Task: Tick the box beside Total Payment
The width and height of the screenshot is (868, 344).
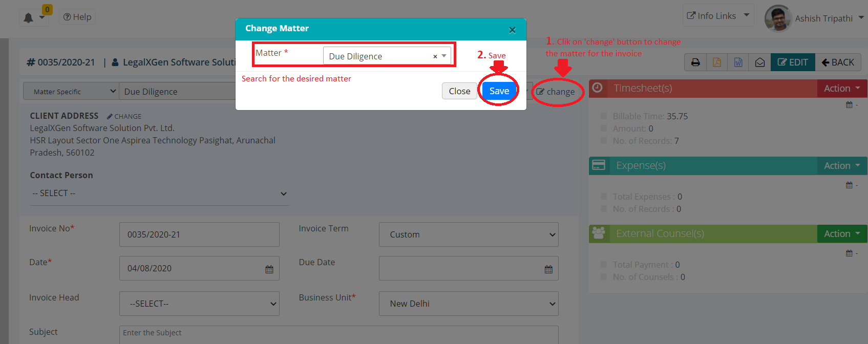Action: coord(604,265)
